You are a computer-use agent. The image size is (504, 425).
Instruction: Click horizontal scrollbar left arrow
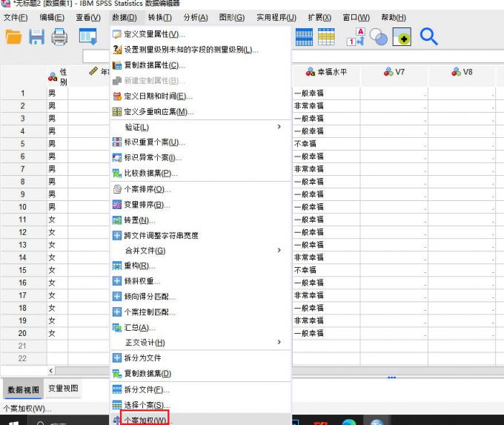(x=51, y=371)
